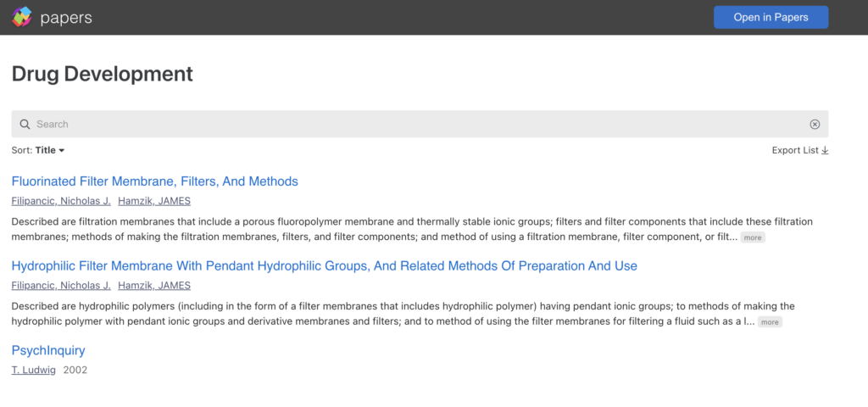Click the Open in Papers button

click(771, 17)
